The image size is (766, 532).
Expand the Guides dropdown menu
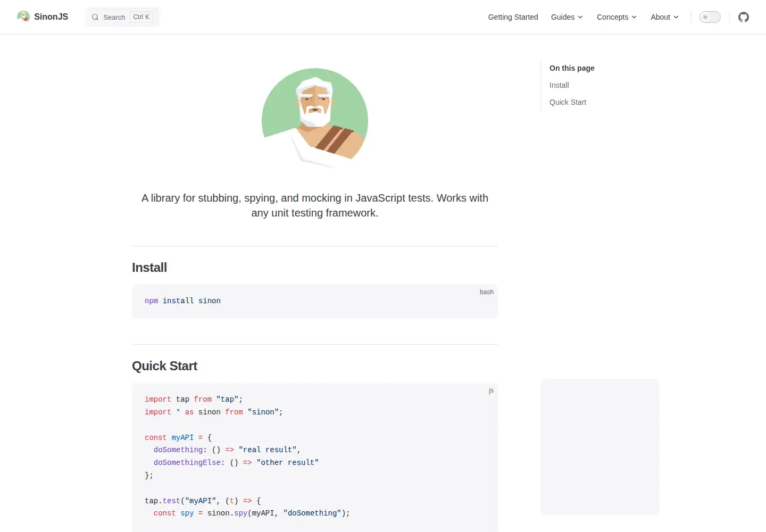[567, 17]
